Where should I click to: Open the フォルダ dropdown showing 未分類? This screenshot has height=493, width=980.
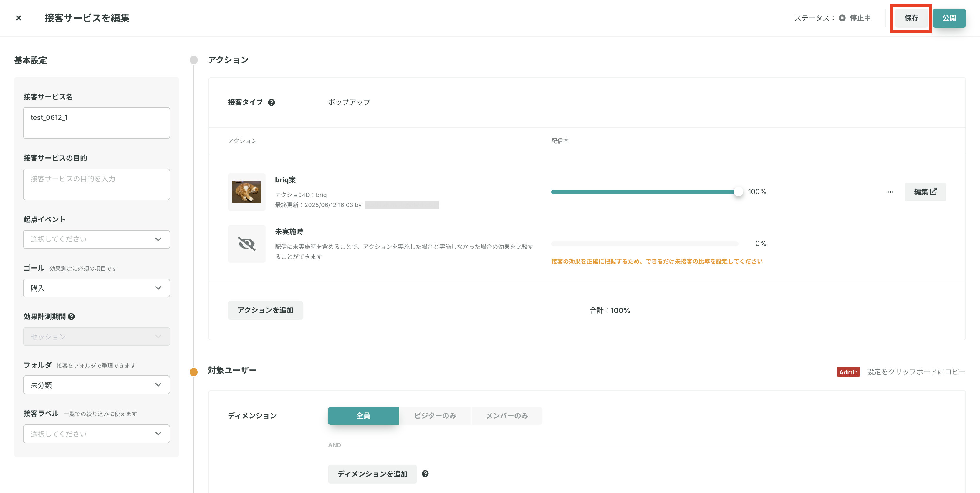tap(96, 385)
